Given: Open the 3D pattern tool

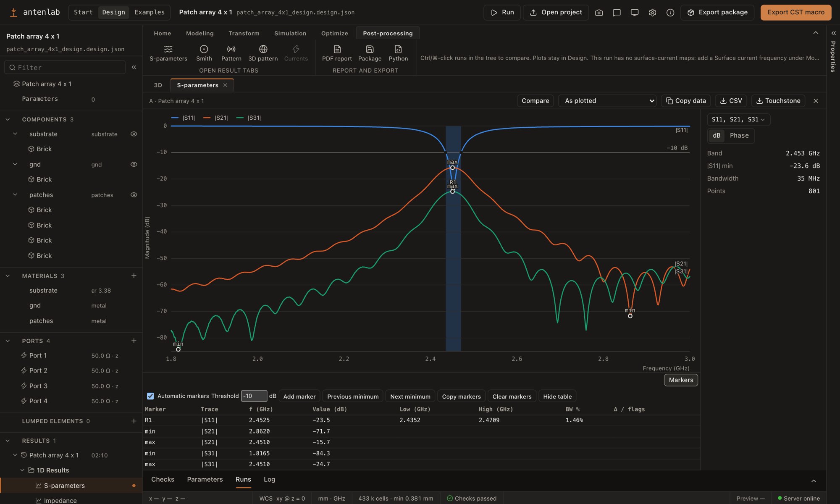Looking at the screenshot, I should coord(263,53).
